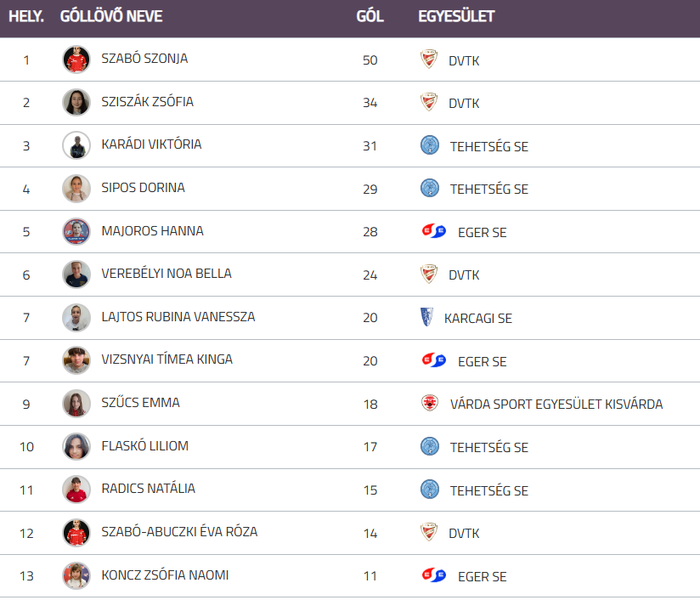Click the Eger SE logo in Koncz Zsófia row
This screenshot has height=600, width=700.
click(433, 575)
